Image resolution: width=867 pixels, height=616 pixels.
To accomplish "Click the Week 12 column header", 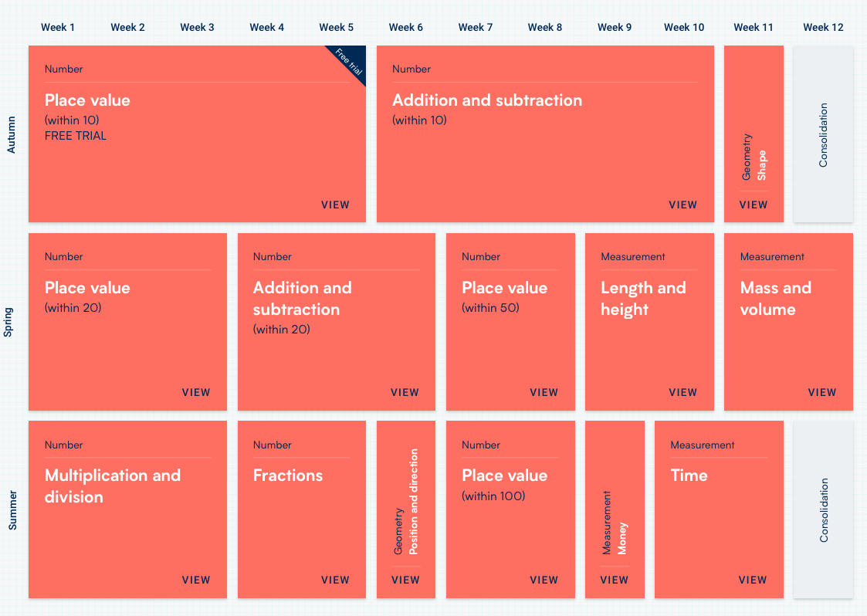I will 823,27.
